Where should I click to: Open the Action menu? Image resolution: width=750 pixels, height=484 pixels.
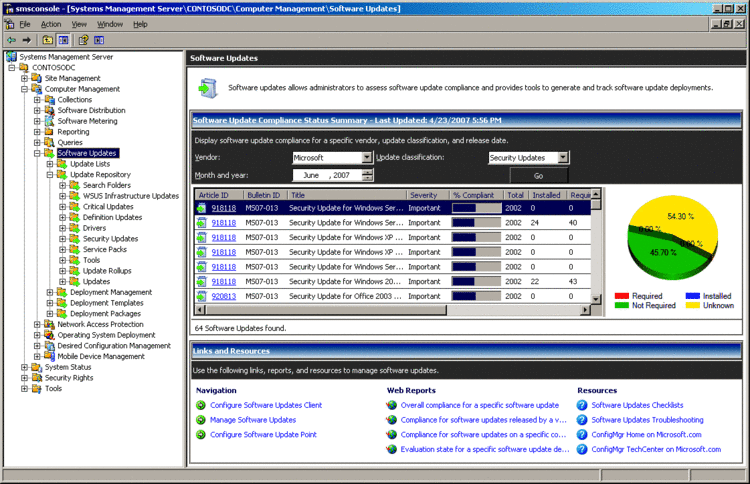point(51,23)
